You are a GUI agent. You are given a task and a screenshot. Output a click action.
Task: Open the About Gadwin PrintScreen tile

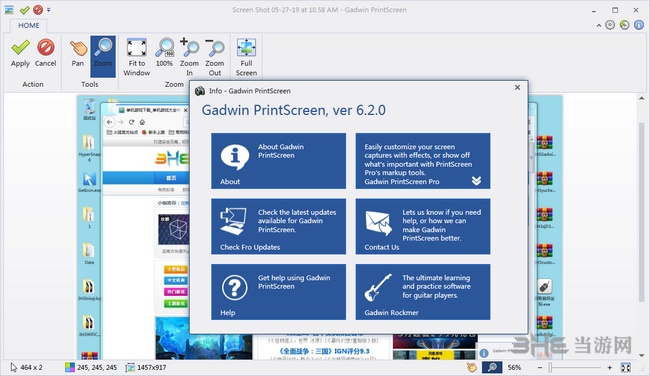[x=278, y=161]
